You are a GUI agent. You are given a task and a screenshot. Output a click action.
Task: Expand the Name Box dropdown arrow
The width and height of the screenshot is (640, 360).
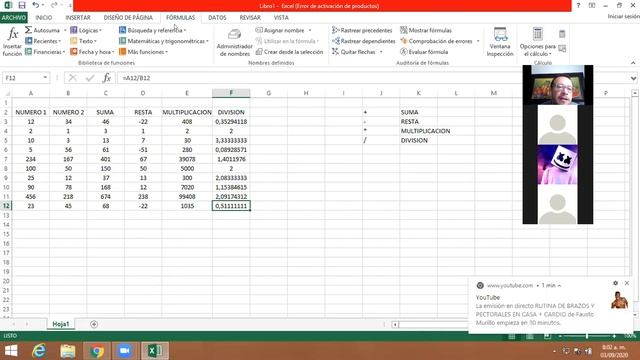(x=45, y=78)
